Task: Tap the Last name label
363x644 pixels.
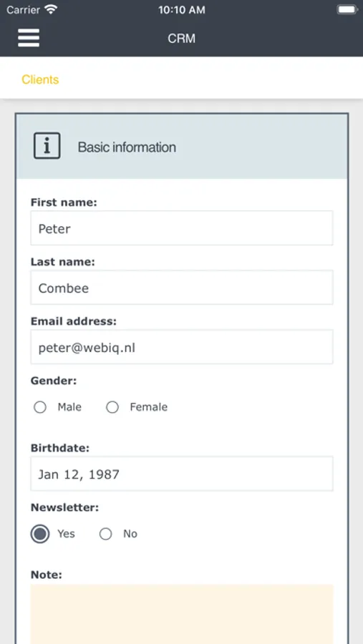Action: 62,262
